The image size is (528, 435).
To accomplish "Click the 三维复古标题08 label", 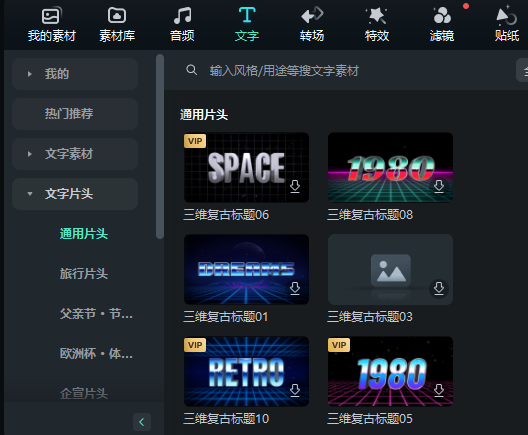I will (x=370, y=215).
